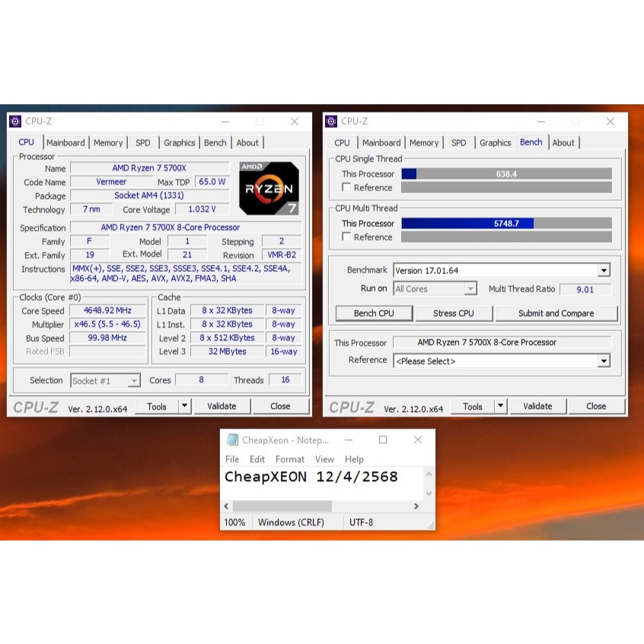Viewport: 644px width, 644px height.
Task: Click the AMD Ryzen 7 logo image
Action: [x=269, y=188]
